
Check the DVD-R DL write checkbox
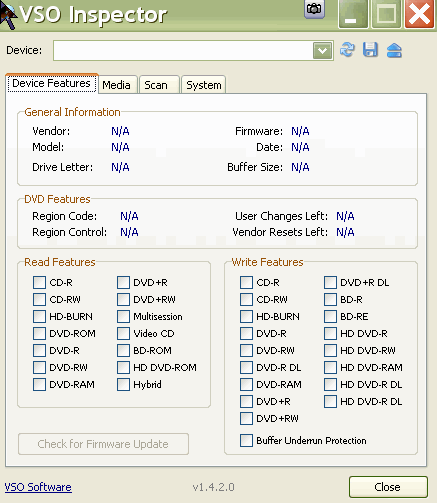246,367
